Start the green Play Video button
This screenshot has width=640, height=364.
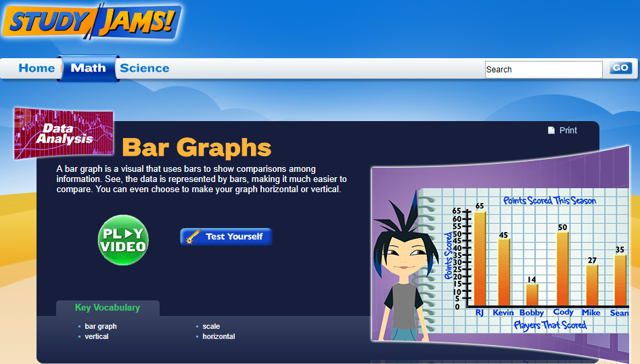(x=123, y=240)
